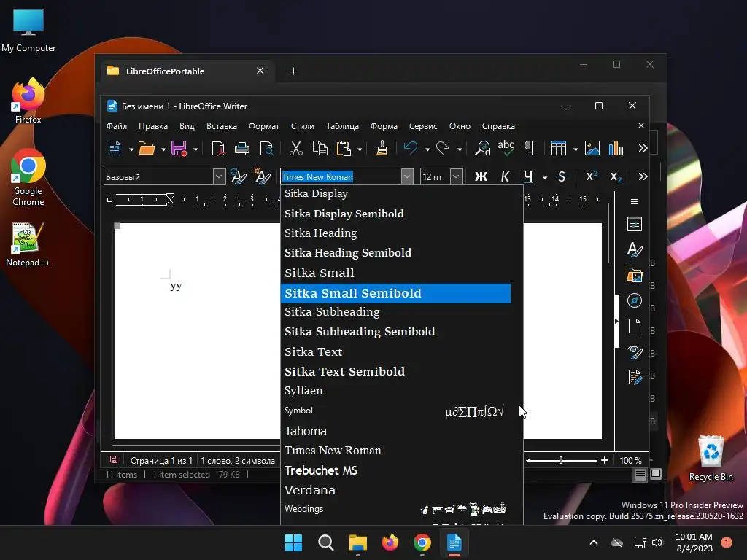Open the Таблица menu
This screenshot has height=560, width=747.
pos(342,126)
